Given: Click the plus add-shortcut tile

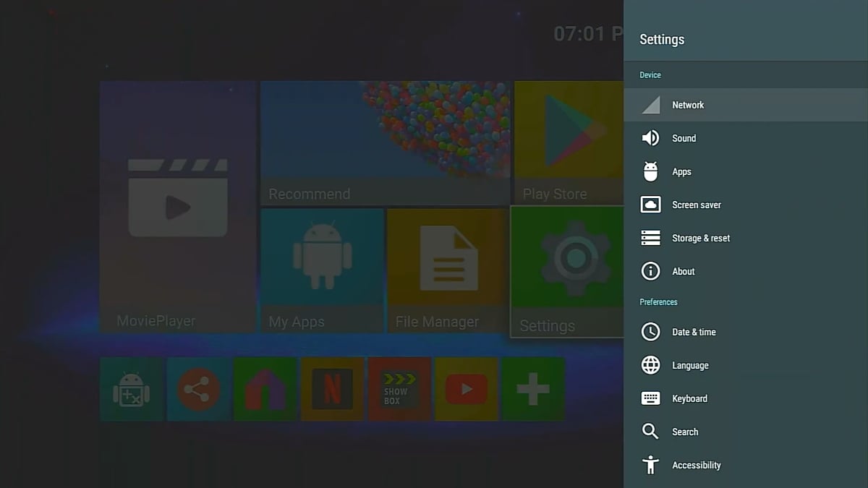Looking at the screenshot, I should pos(533,389).
